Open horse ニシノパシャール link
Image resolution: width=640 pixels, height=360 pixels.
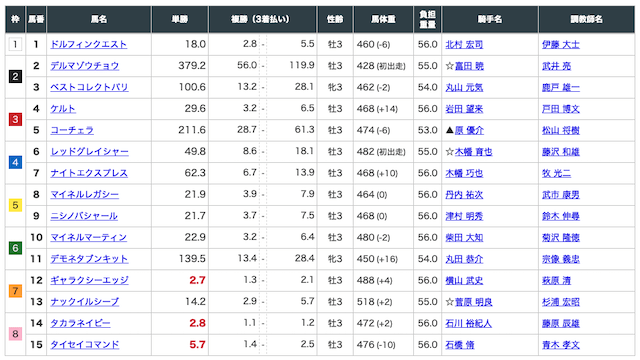(x=84, y=216)
